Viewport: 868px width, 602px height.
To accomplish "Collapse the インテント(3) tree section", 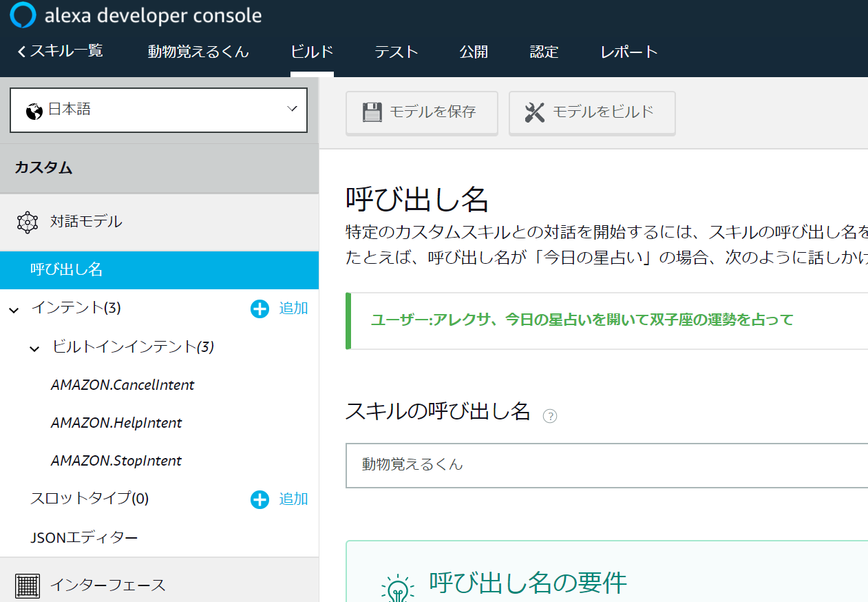I will coord(14,310).
